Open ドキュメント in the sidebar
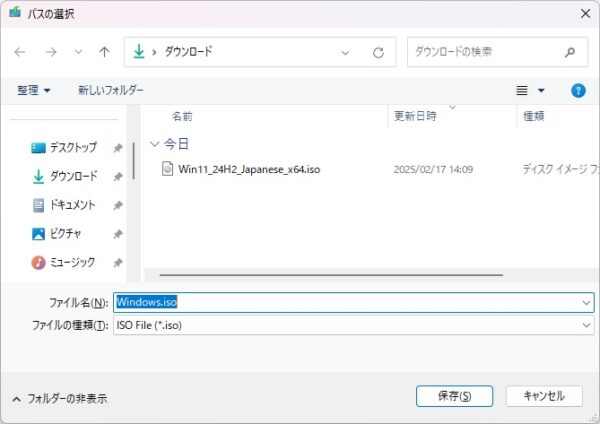 [x=72, y=205]
